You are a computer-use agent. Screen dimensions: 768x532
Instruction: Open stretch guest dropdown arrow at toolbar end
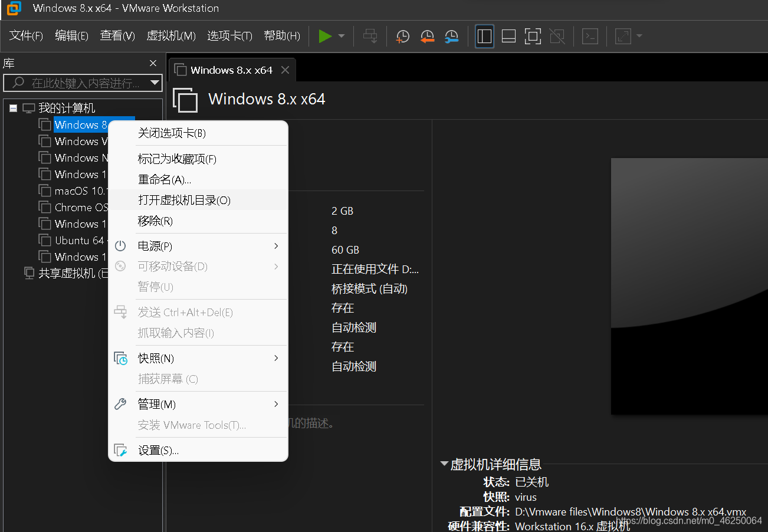point(639,36)
